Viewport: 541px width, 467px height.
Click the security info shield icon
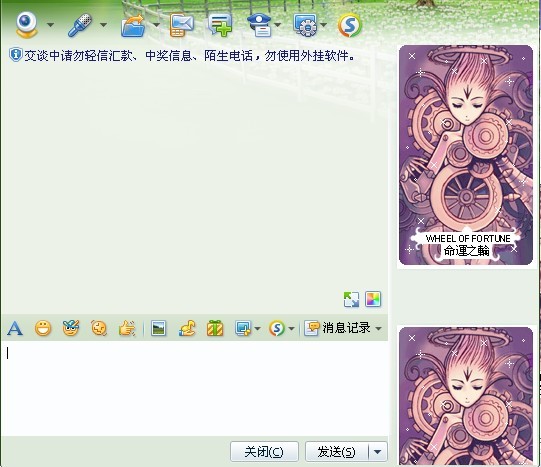click(16, 55)
